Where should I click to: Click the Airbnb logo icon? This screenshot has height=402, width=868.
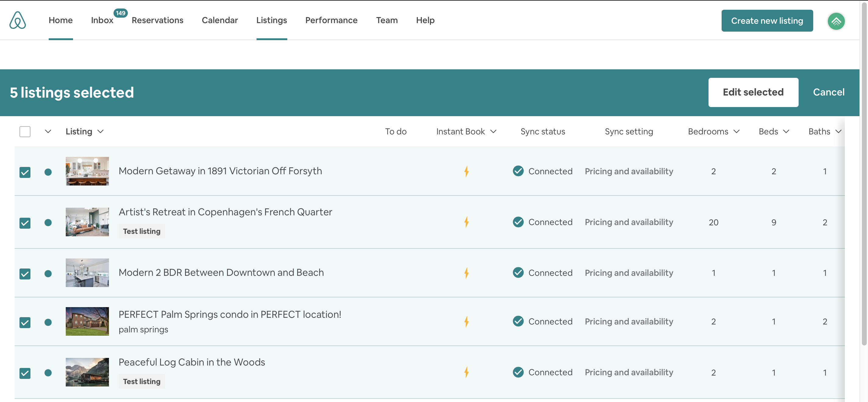click(18, 20)
